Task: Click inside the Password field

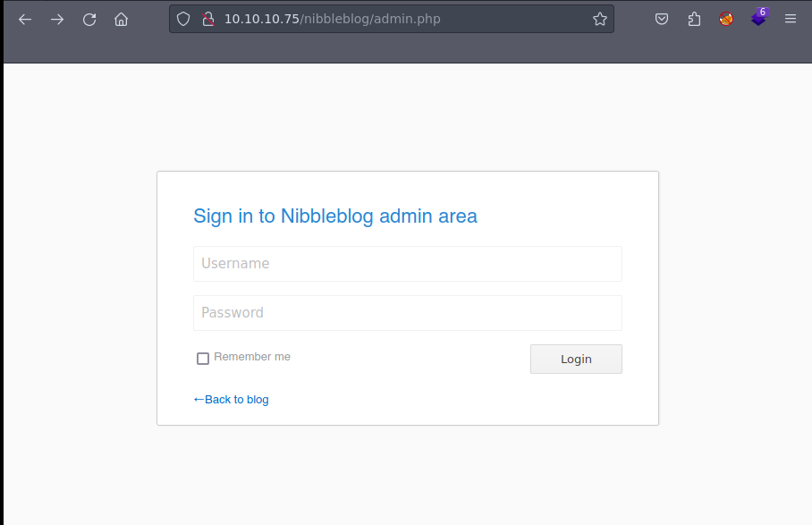Action: pyautogui.click(x=407, y=312)
